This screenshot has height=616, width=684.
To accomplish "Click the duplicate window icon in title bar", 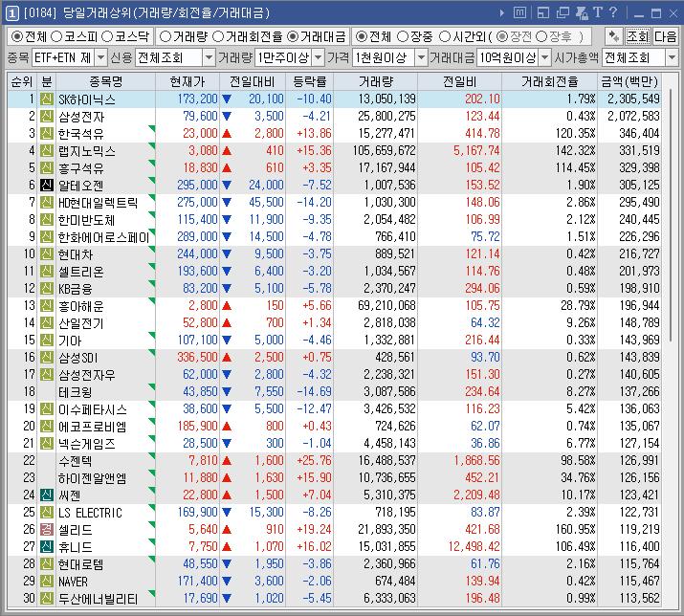I will click(x=563, y=13).
